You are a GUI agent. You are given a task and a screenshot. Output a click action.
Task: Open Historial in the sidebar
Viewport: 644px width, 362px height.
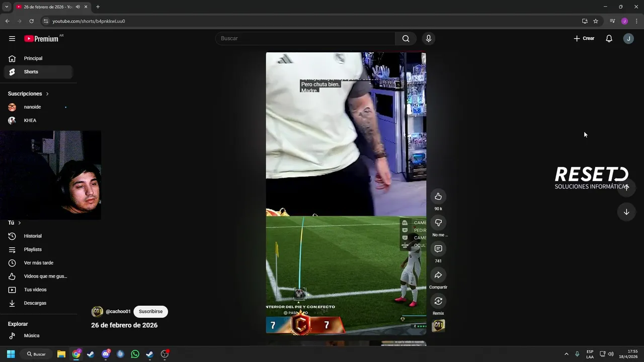tap(38, 236)
